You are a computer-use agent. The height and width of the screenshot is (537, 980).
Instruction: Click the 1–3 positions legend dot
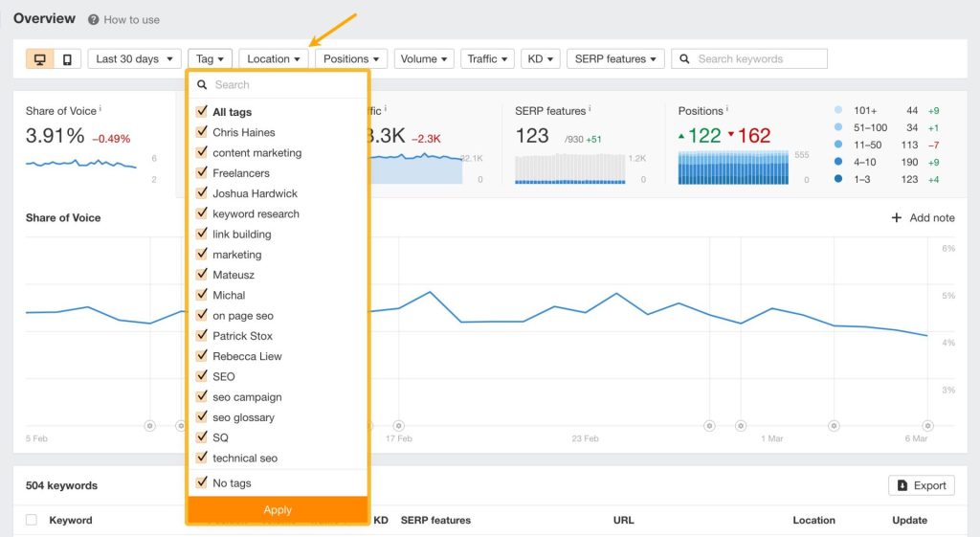click(x=839, y=179)
